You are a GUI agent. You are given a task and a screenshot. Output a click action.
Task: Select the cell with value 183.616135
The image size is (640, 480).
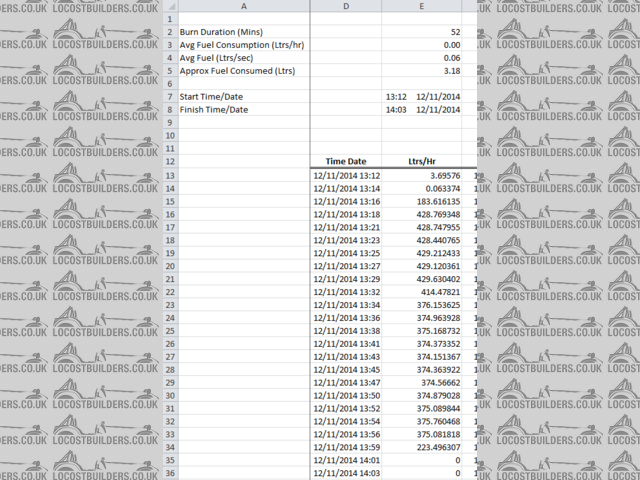(422, 202)
